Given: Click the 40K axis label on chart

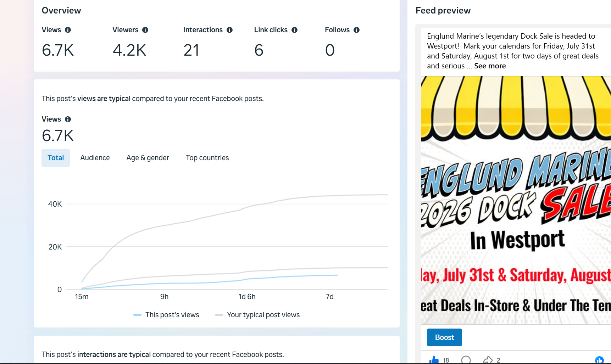Looking at the screenshot, I should click(x=55, y=204).
